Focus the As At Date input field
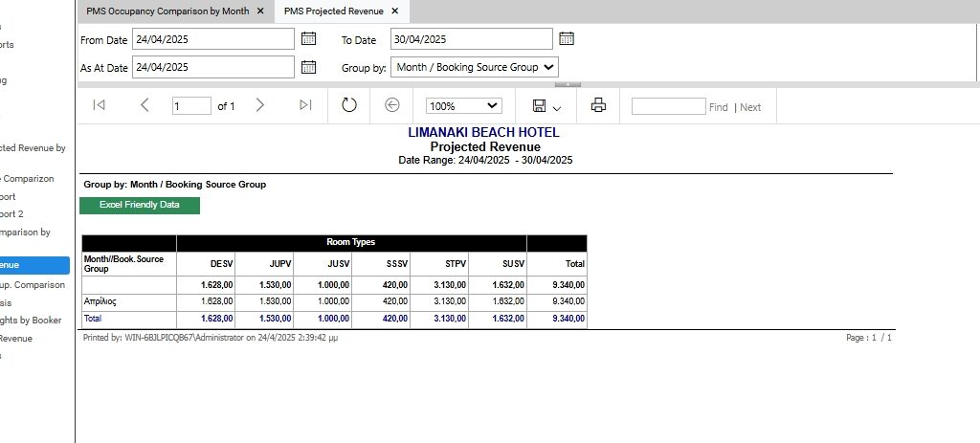980x443 pixels. tap(213, 67)
